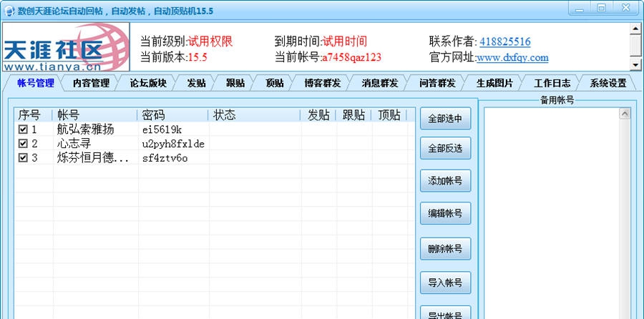Click the current account a7458qaz123 text

click(x=351, y=57)
